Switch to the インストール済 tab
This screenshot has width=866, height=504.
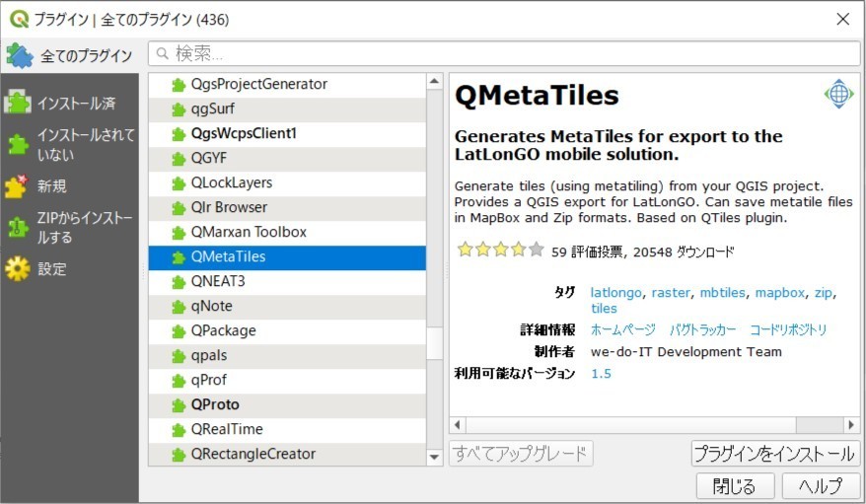[70, 104]
